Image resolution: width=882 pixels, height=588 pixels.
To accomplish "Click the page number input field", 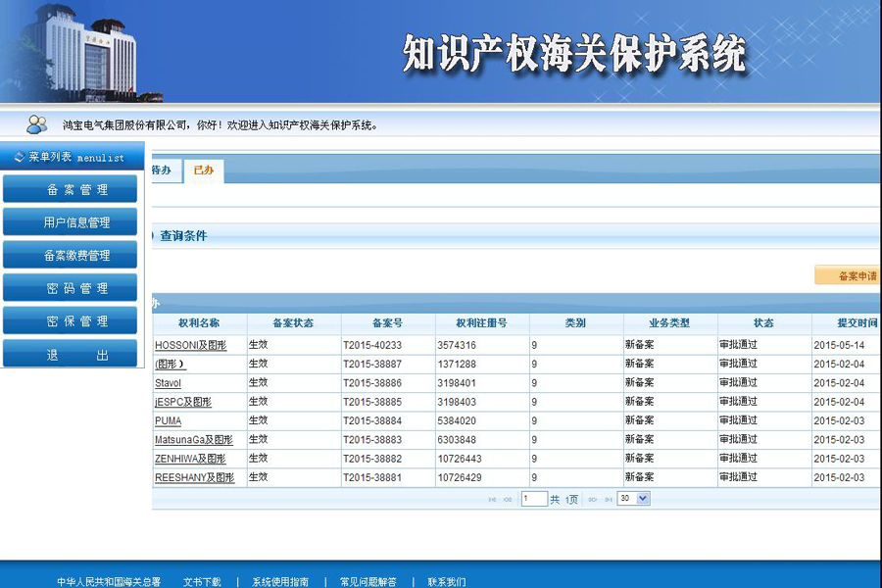I will [x=534, y=499].
